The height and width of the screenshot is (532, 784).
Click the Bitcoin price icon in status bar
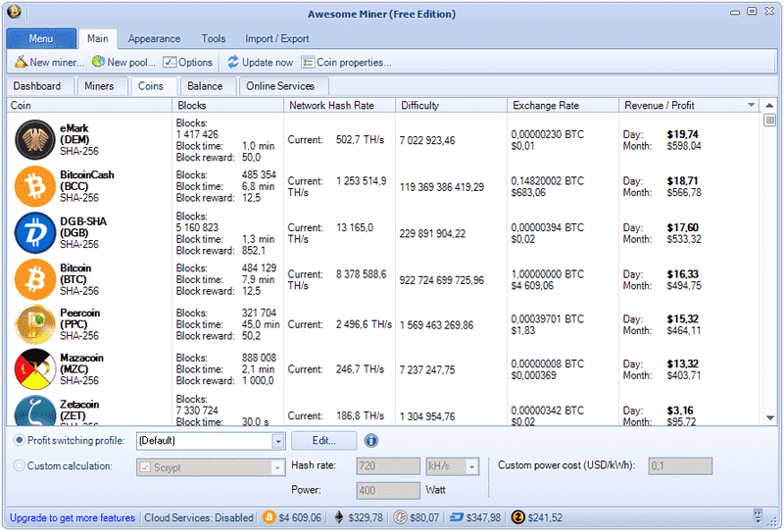tap(269, 517)
